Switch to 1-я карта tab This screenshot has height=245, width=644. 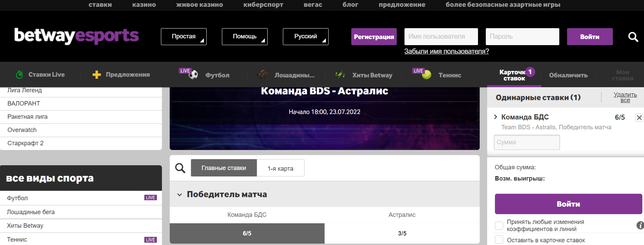point(281,168)
